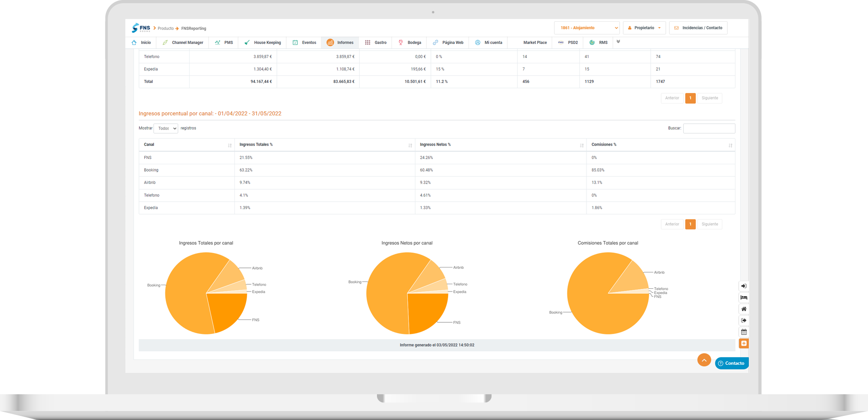The height and width of the screenshot is (420, 868).
Task: Click the Buscar search input field
Action: pyautogui.click(x=709, y=129)
